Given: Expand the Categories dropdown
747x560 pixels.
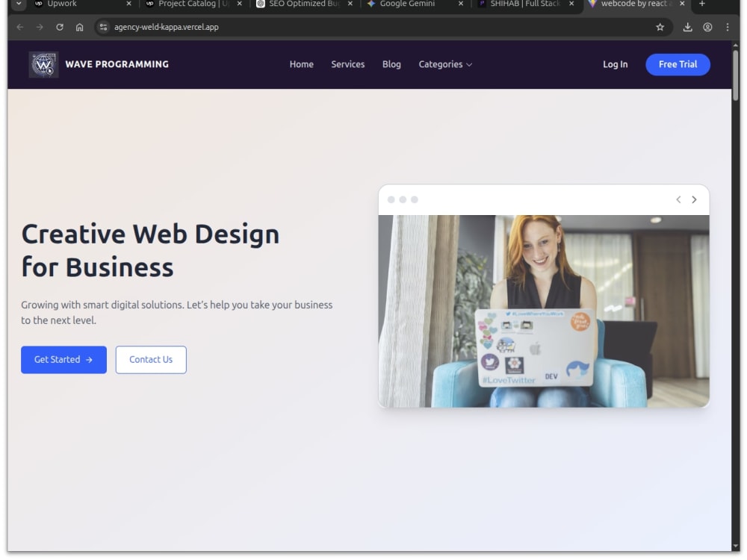Looking at the screenshot, I should (445, 64).
